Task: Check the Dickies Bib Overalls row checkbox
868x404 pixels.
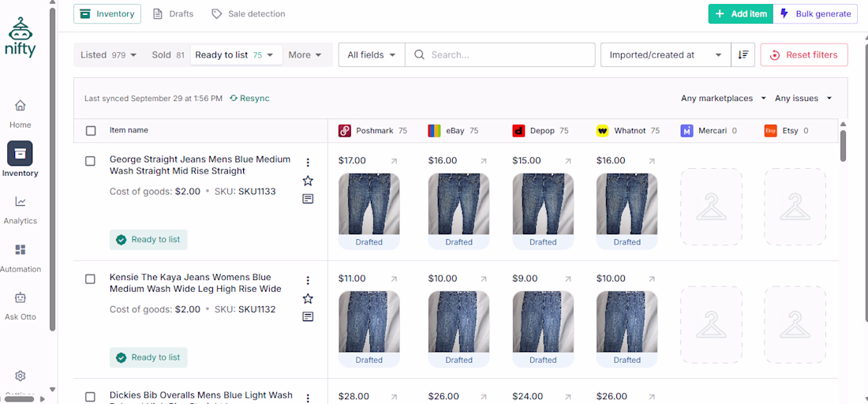Action: click(90, 397)
